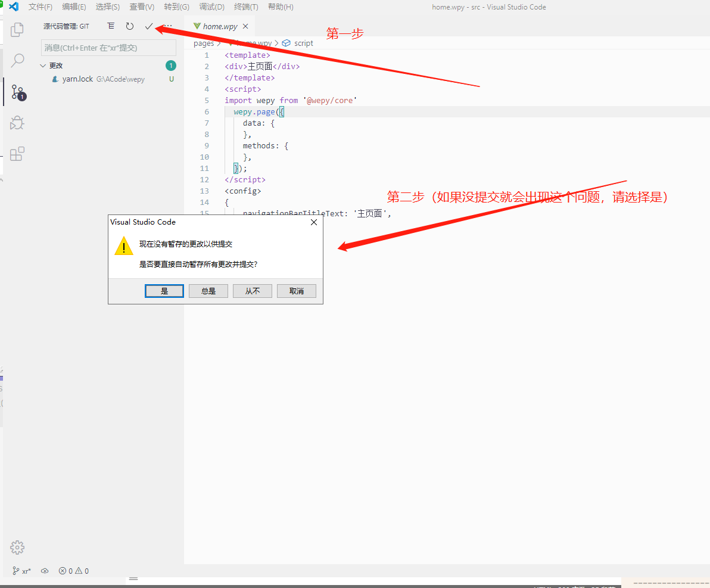This screenshot has height=588, width=710.
Task: Switch to the home.wpy tab
Action: (x=220, y=26)
